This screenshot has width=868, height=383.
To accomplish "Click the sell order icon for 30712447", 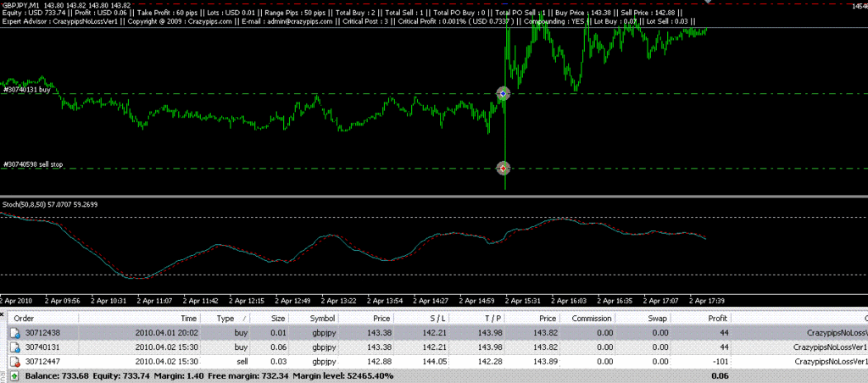I will (16, 362).
